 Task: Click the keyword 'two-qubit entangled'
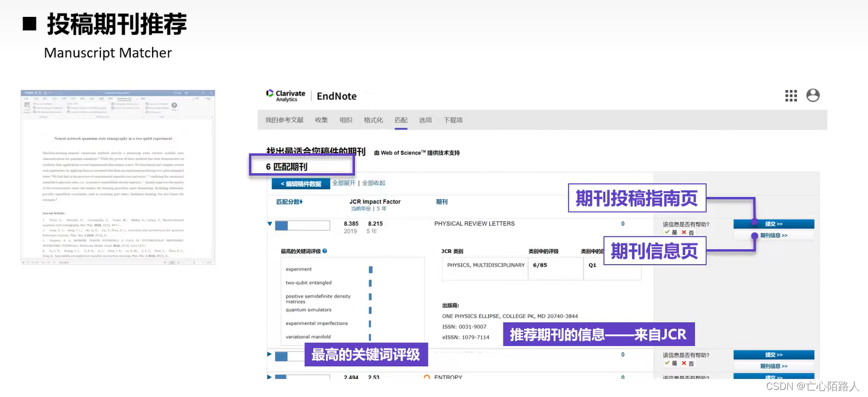pos(308,283)
